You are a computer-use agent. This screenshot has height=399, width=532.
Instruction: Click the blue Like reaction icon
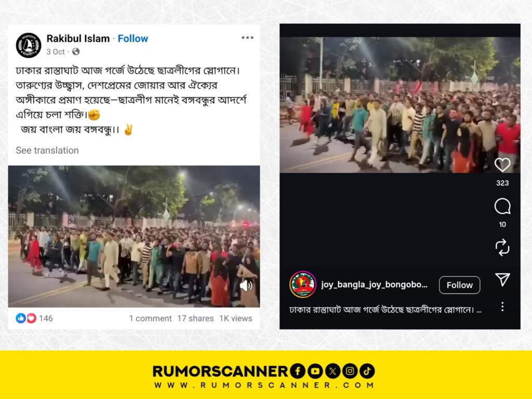pos(21,318)
